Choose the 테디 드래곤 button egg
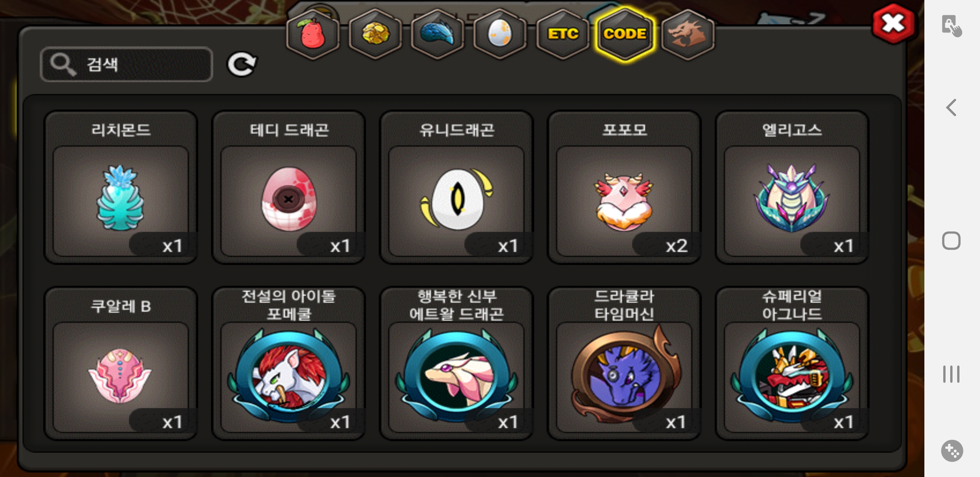980x477 pixels. (x=288, y=187)
